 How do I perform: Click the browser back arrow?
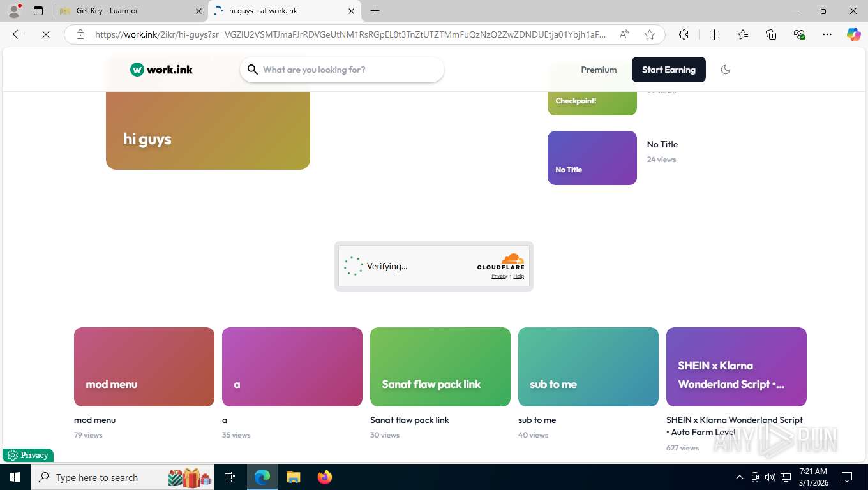(x=18, y=34)
